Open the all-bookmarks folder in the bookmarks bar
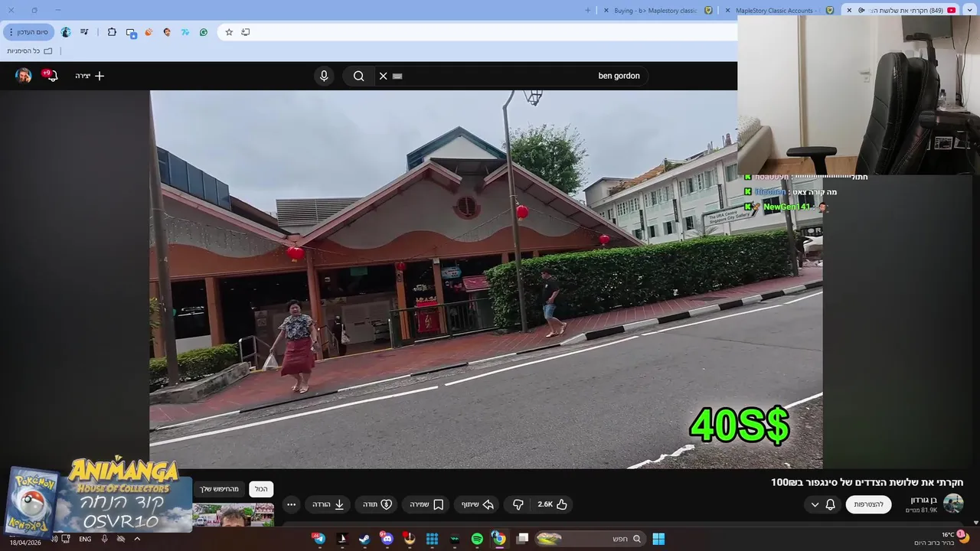980x551 pixels. [x=30, y=51]
